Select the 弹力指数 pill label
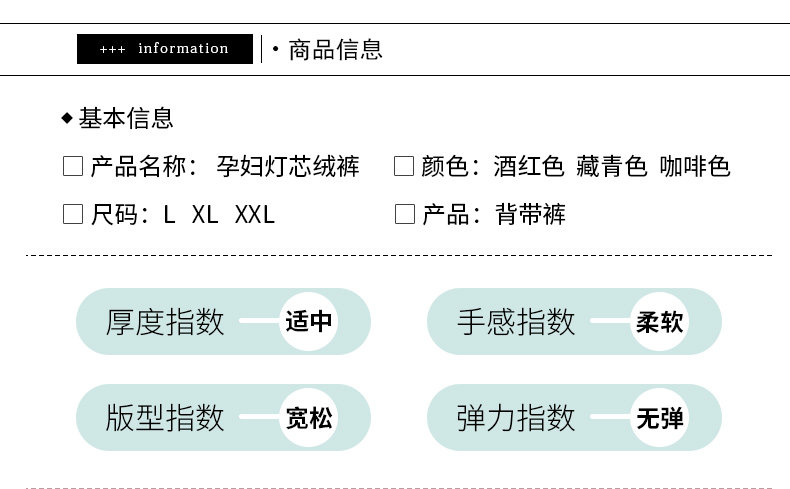790x489 pixels. [x=516, y=418]
